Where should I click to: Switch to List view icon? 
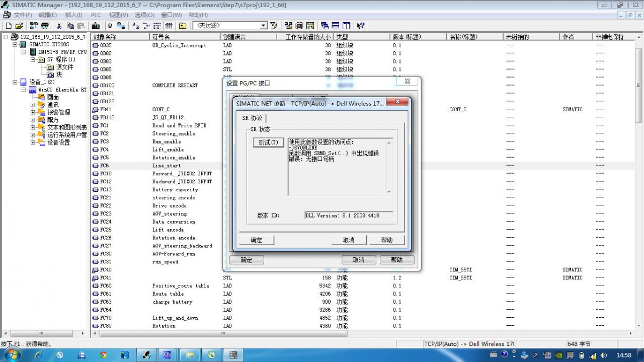pos(158,26)
